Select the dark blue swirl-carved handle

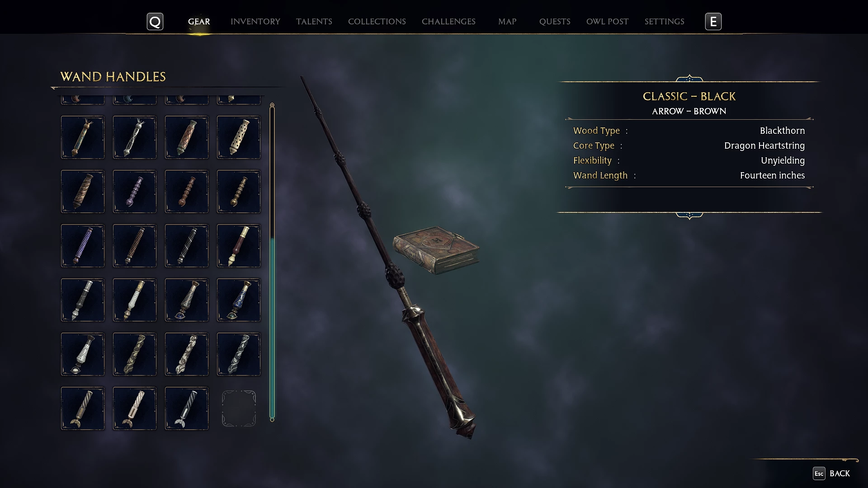pyautogui.click(x=239, y=354)
